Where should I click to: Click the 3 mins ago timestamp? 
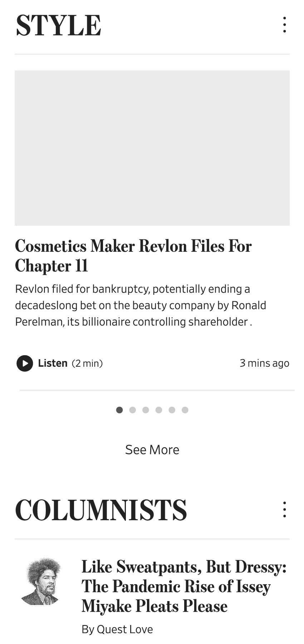pos(264,363)
